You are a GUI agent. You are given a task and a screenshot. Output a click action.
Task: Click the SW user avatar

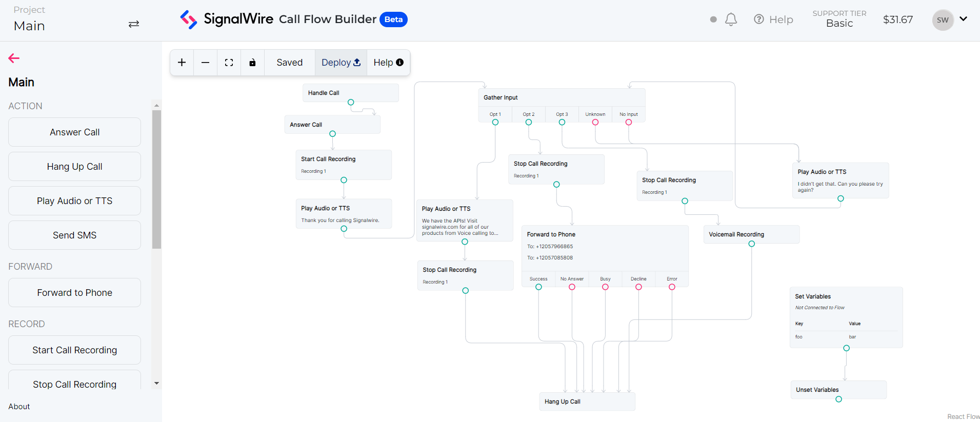click(943, 20)
